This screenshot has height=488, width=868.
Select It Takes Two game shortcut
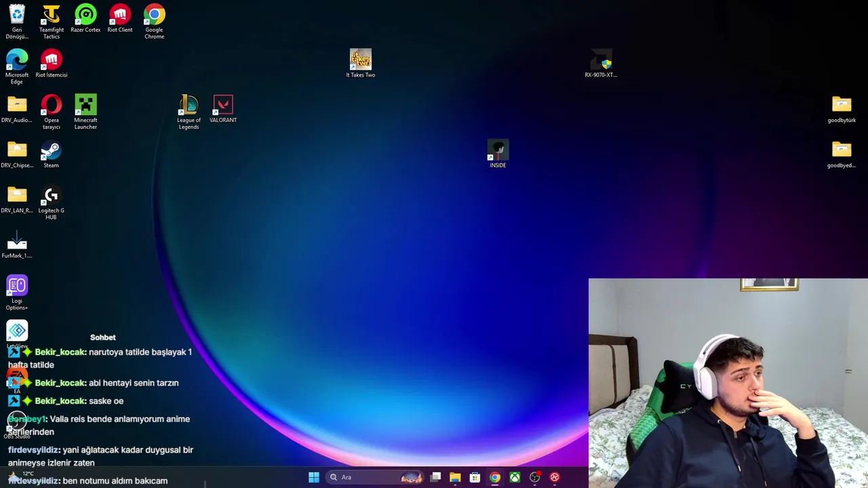[361, 64]
